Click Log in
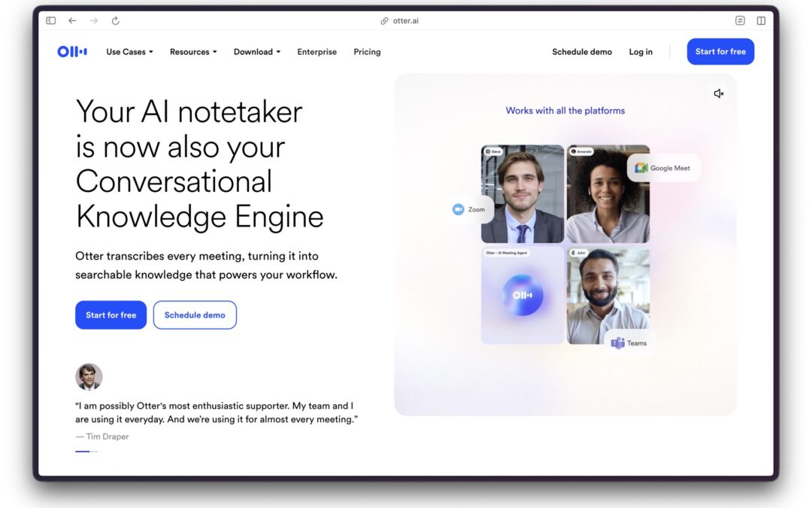Screen dimensions: 812x508 click(x=641, y=52)
